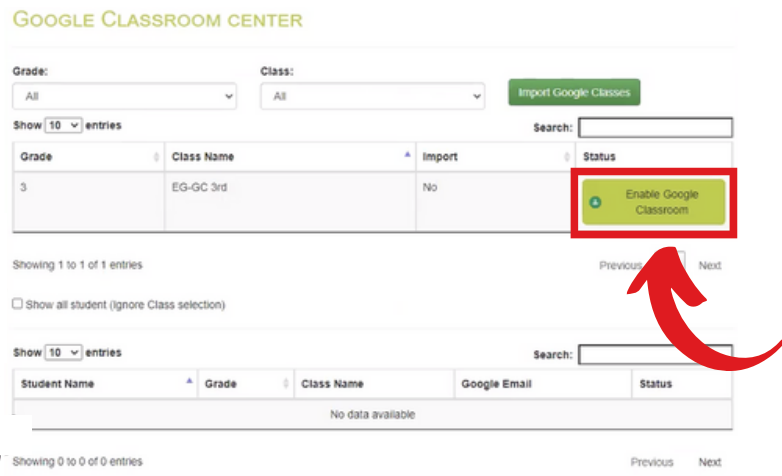
Task: Go to Next page of classes table
Action: click(x=710, y=265)
